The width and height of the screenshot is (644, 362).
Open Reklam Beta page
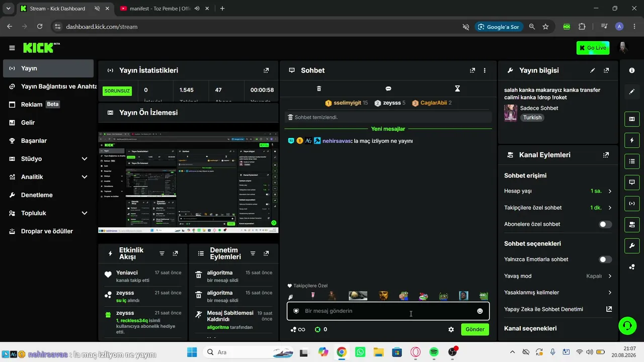pyautogui.click(x=48, y=105)
